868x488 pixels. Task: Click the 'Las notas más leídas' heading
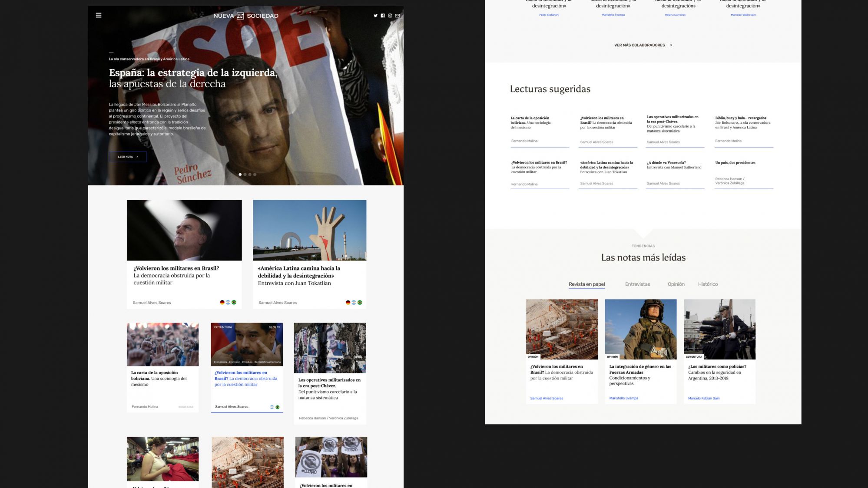tap(643, 257)
